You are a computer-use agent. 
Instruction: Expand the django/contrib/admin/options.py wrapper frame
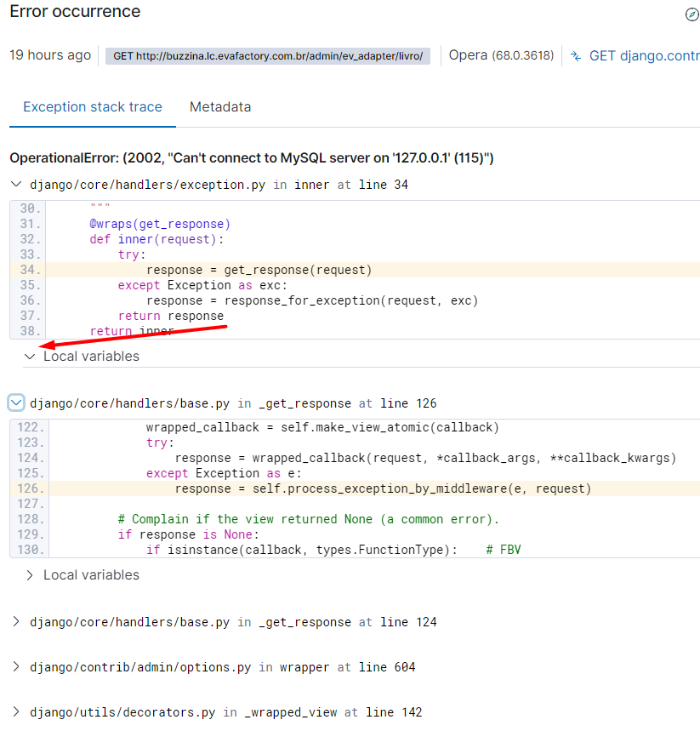[x=15, y=666]
